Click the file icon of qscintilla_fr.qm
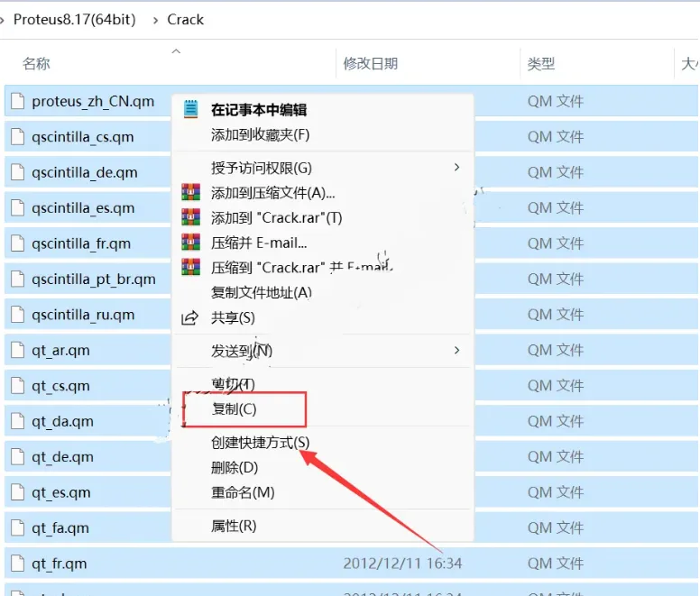The image size is (700, 596). click(x=17, y=243)
